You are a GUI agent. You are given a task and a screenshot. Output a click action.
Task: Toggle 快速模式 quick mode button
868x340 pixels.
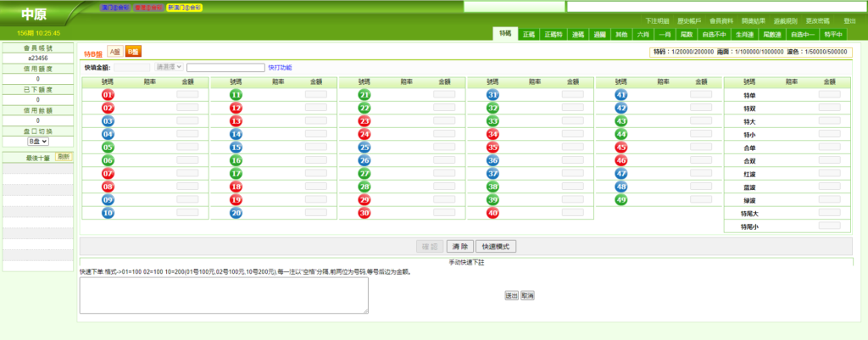coord(496,247)
